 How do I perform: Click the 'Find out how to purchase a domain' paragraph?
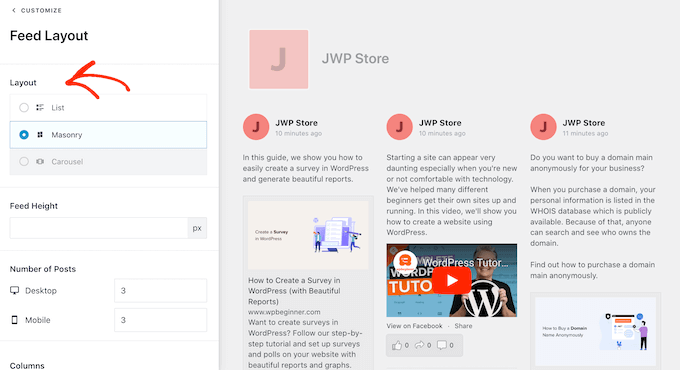(592, 270)
